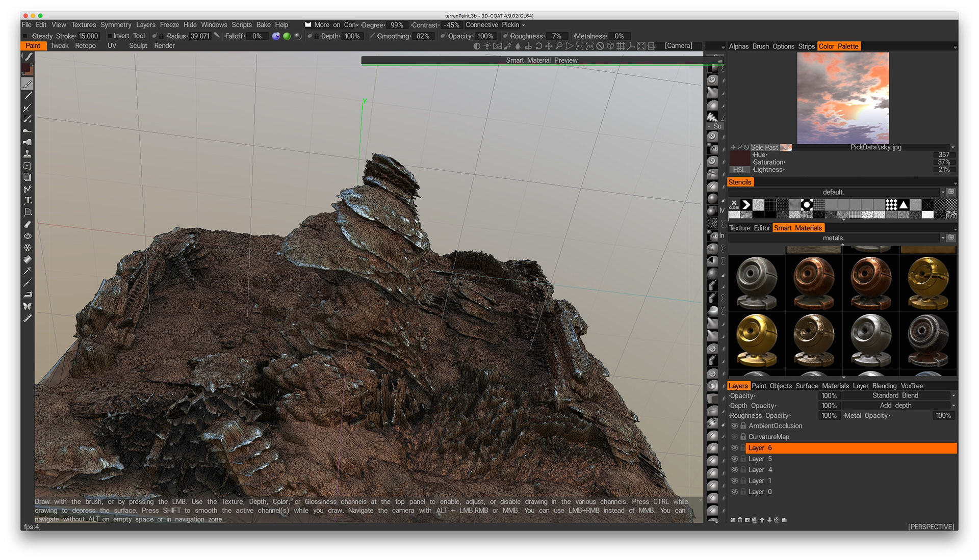This screenshot has height=560, width=979.
Task: Toggle visibility of AmbientOcclusion layer
Action: pos(735,426)
